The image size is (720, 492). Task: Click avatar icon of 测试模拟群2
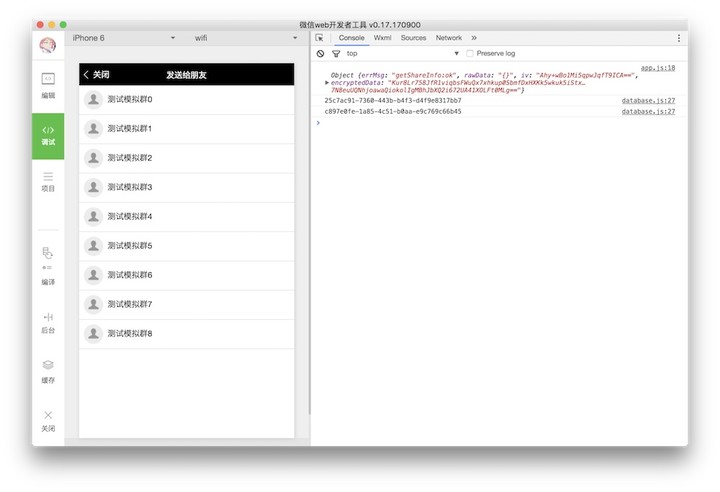pyautogui.click(x=94, y=158)
